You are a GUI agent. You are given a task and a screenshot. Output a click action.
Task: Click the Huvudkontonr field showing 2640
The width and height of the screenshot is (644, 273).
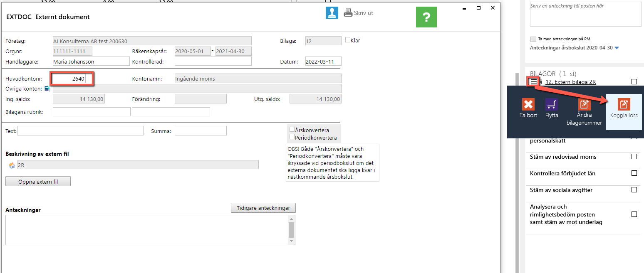point(69,79)
